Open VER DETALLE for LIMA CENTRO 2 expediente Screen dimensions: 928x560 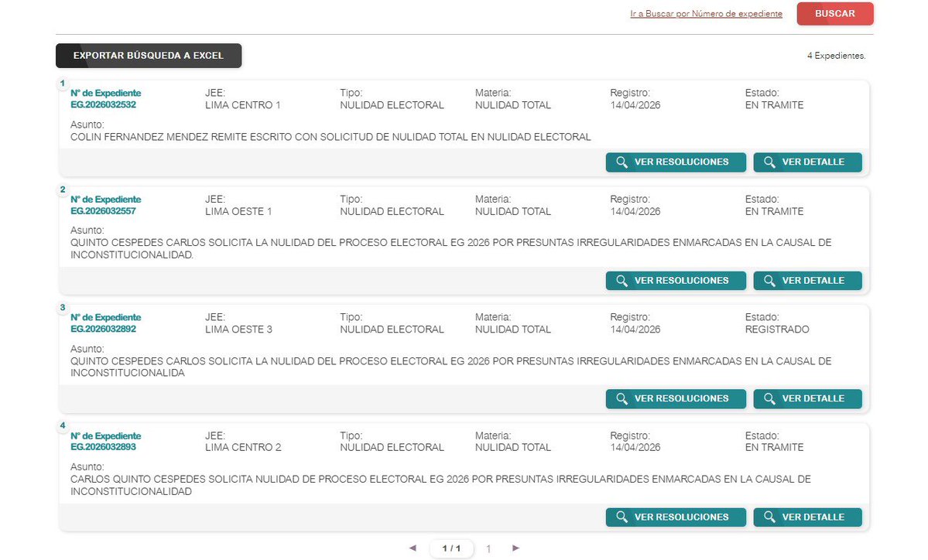(807, 517)
